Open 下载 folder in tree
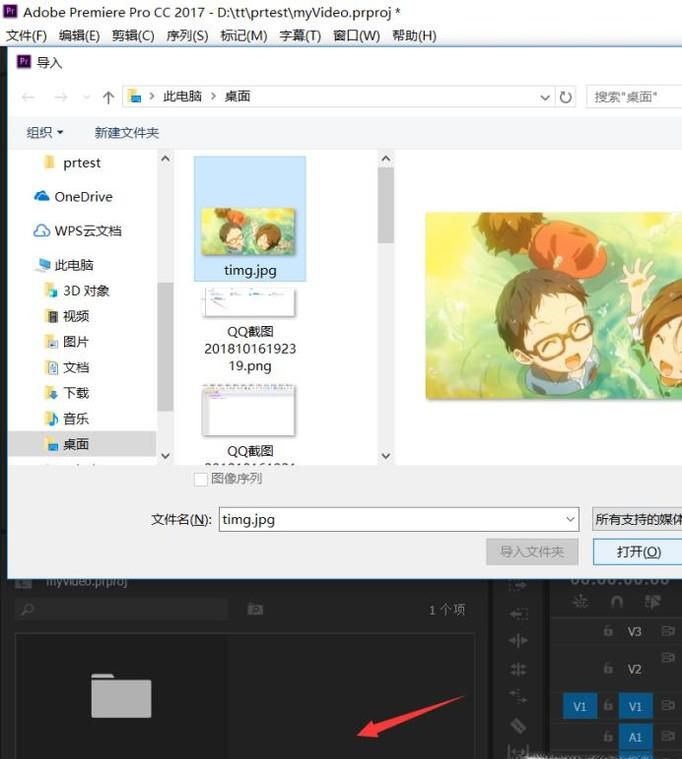Viewport: 682px width, 759px height. pos(66,393)
